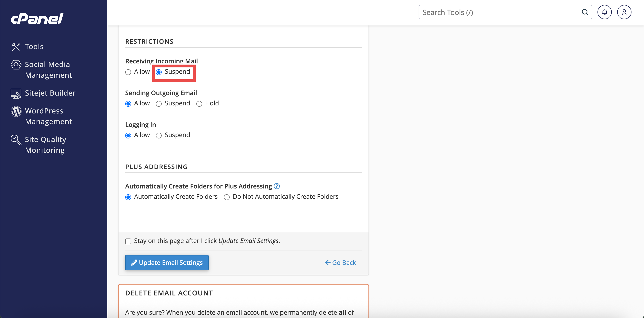Viewport: 644px width, 318px height.
Task: Click the Site Quality Monitoring icon
Action: (16, 140)
